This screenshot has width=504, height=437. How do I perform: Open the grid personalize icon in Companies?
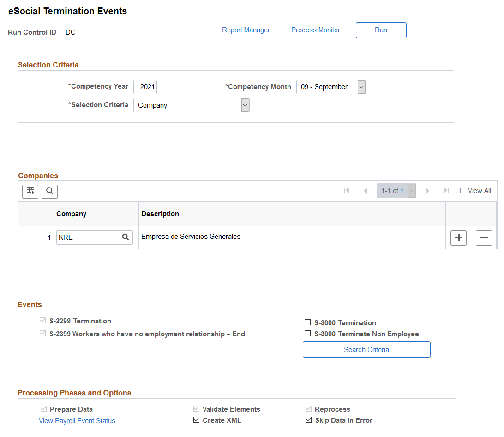click(30, 191)
